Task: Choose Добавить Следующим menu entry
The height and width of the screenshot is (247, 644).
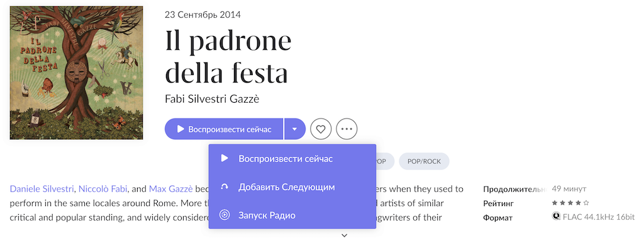Action: pos(292,187)
